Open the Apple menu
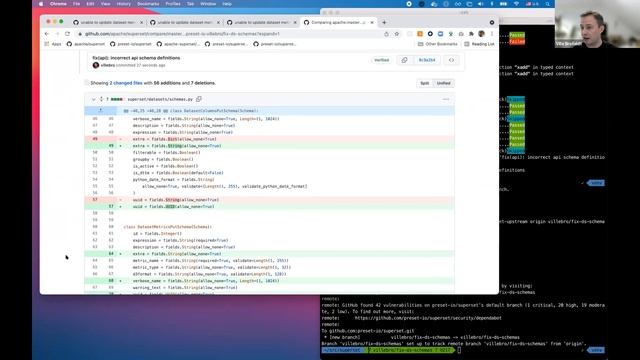The width and height of the screenshot is (640, 360). point(41,4)
